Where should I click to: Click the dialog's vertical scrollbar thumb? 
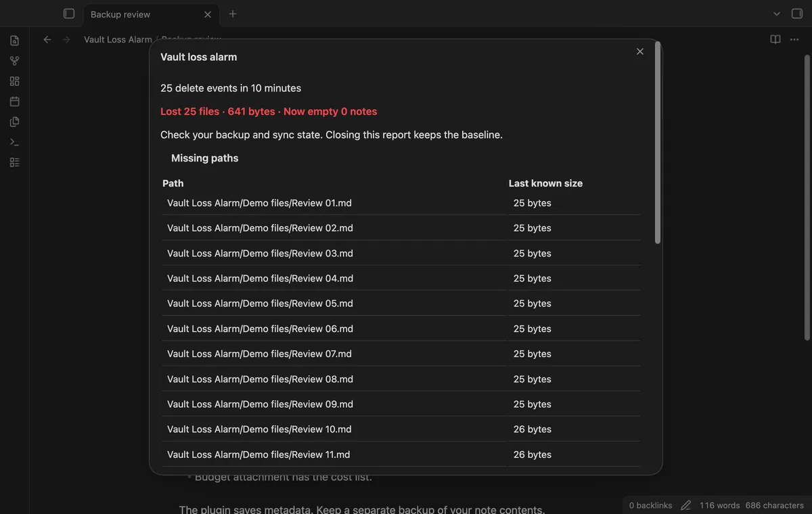pos(658,142)
